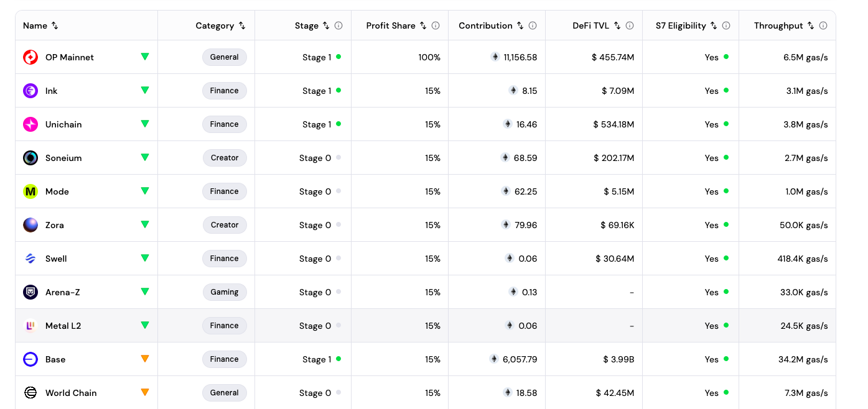The height and width of the screenshot is (409, 868).
Task: Click the "100%" profit share value
Action: (429, 57)
